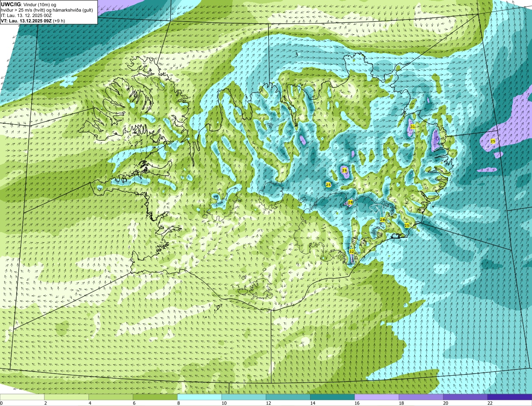The image size is (532, 406).
Task: Click the legend scale value 6
Action: [x=134, y=403]
